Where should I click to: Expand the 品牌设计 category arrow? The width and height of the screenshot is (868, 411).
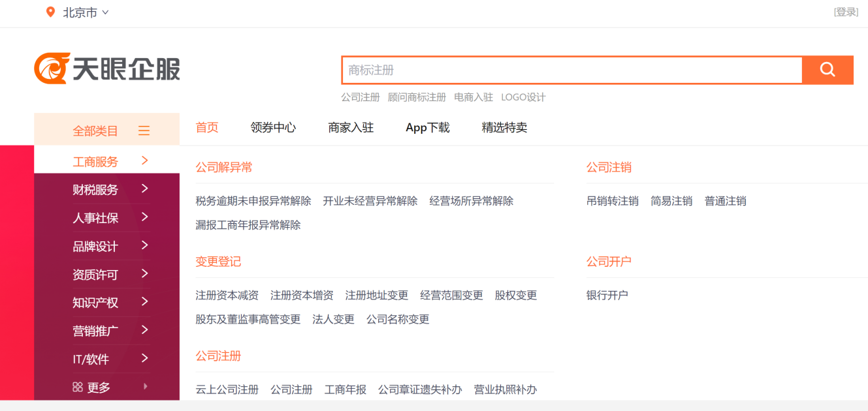tap(145, 246)
